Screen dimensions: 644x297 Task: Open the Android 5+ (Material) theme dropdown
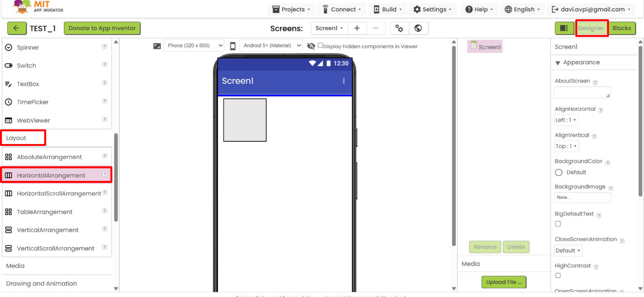[x=271, y=46]
